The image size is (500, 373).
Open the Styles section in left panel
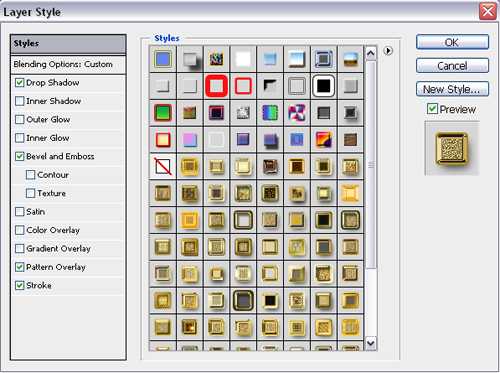68,44
